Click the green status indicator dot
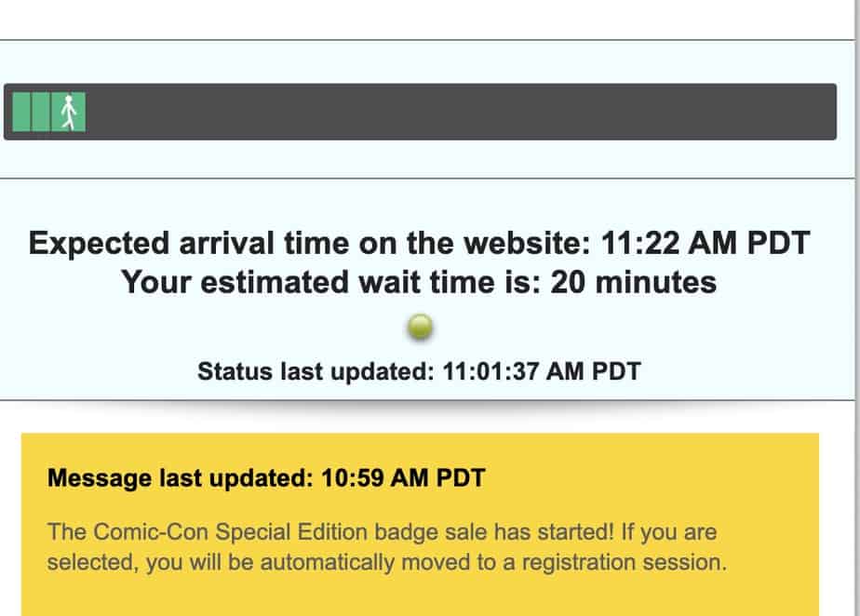Image resolution: width=860 pixels, height=616 pixels. [420, 327]
